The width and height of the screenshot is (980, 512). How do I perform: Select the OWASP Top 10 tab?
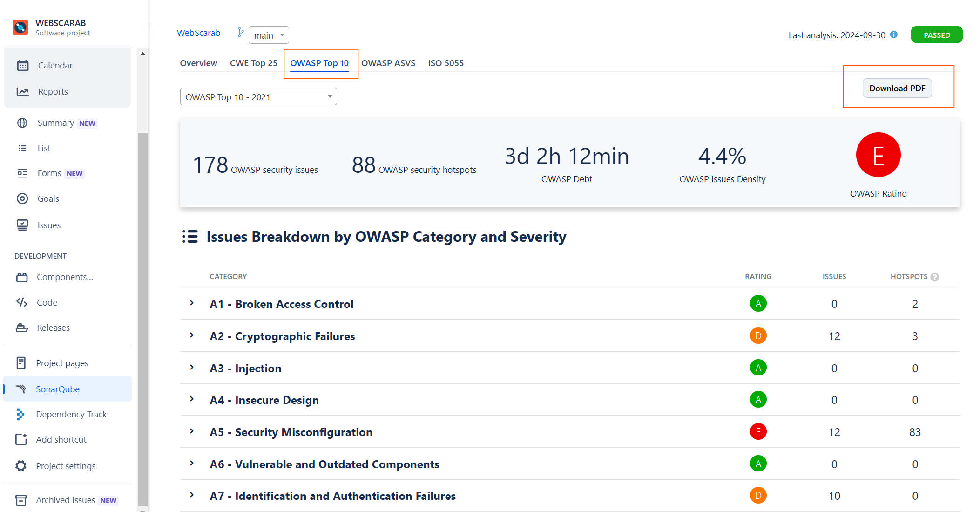[x=319, y=63]
